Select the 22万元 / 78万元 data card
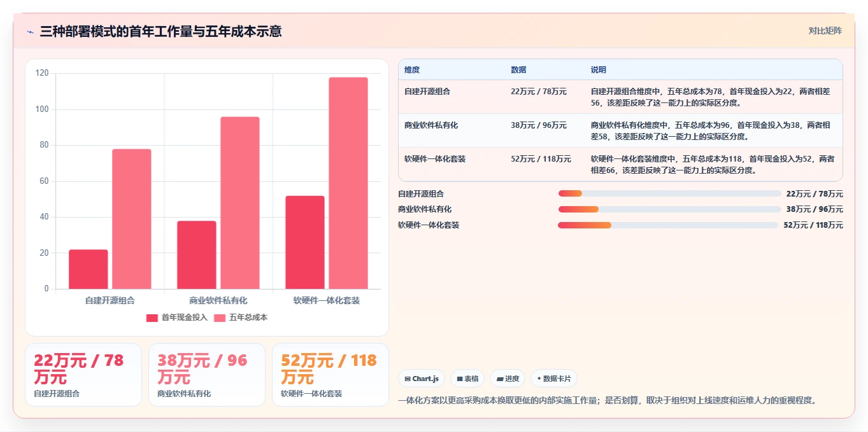 (83, 375)
